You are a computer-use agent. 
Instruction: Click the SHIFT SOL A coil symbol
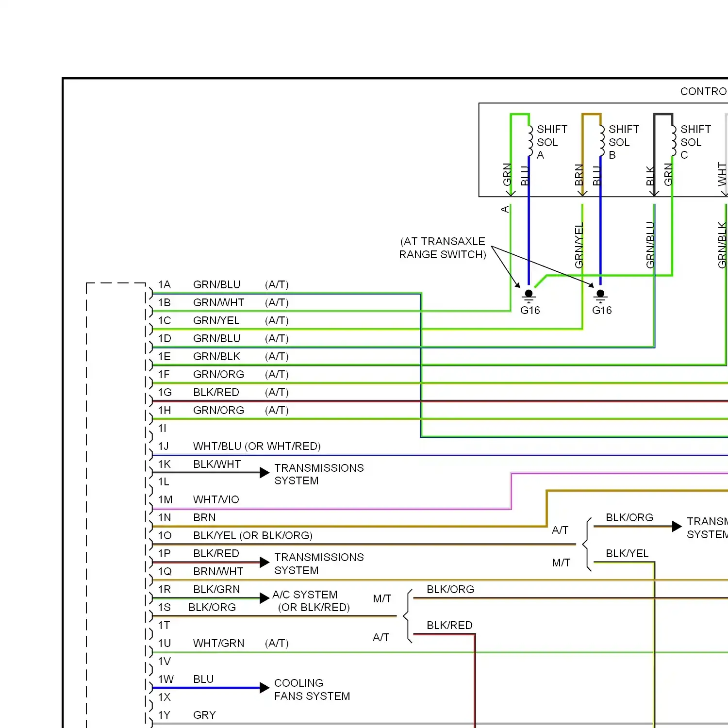tap(530, 140)
